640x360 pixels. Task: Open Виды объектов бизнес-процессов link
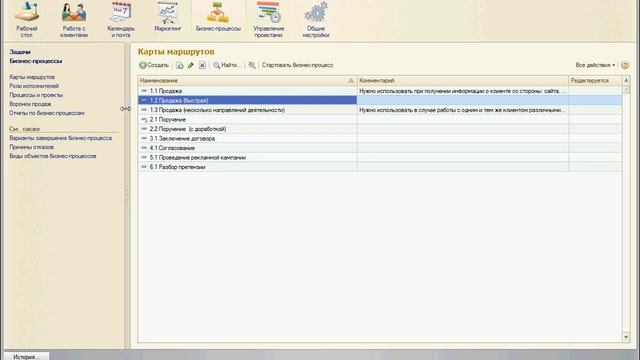[53, 156]
